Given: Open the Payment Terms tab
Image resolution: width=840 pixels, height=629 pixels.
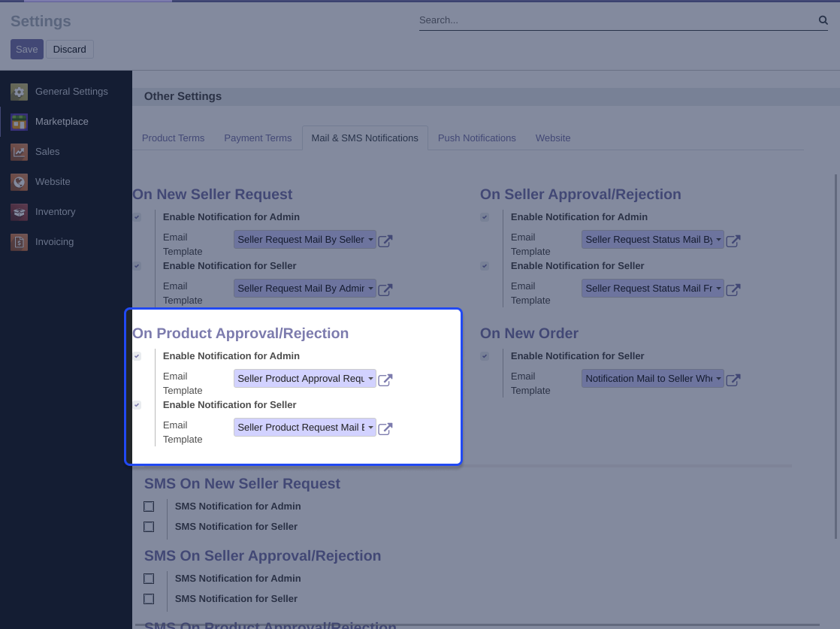Looking at the screenshot, I should (x=258, y=138).
